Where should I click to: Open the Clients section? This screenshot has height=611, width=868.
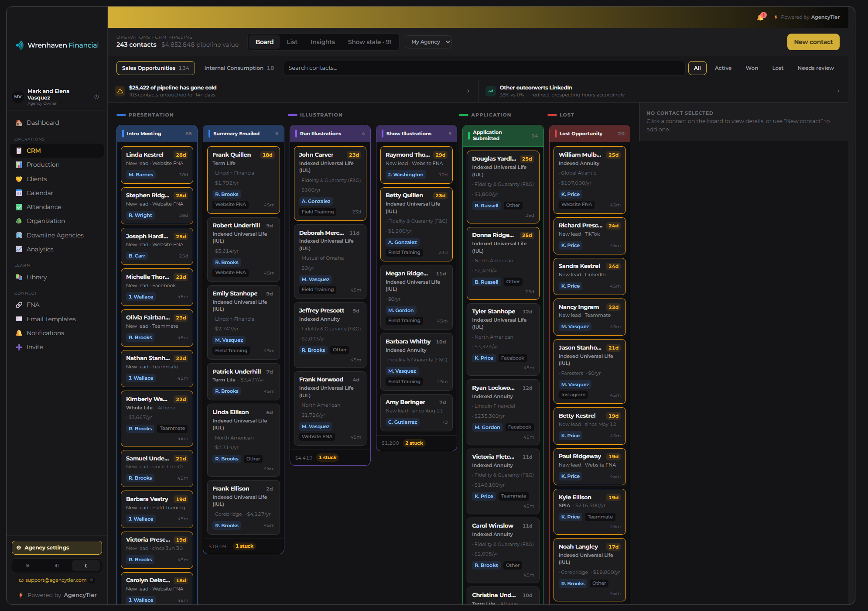click(x=57, y=179)
